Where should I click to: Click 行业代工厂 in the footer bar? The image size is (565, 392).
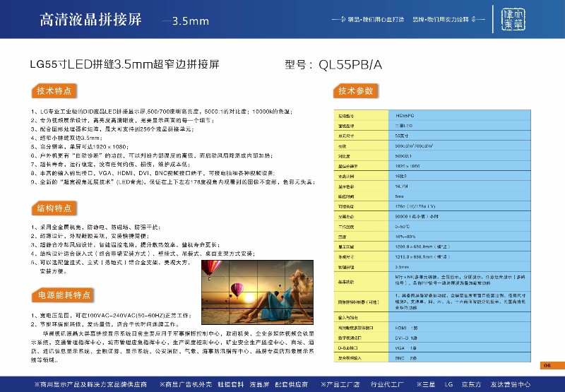click(386, 384)
